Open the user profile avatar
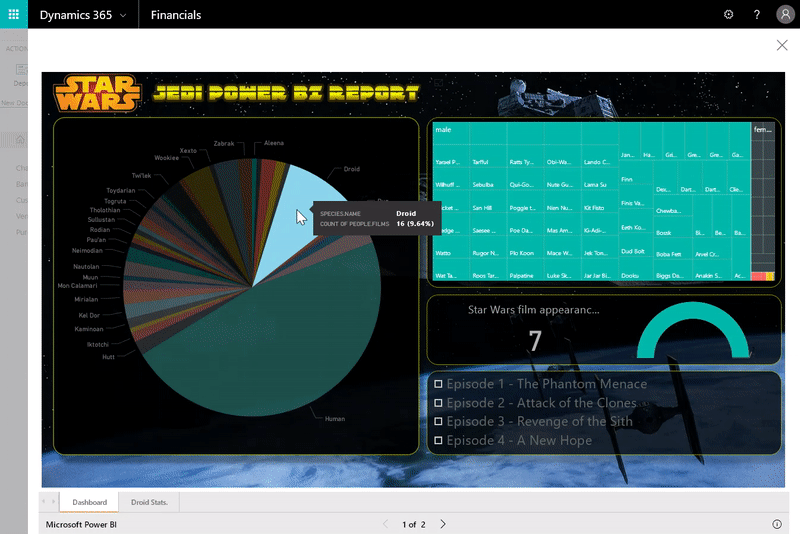Screen dimensions: 800x534 pyautogui.click(x=785, y=14)
